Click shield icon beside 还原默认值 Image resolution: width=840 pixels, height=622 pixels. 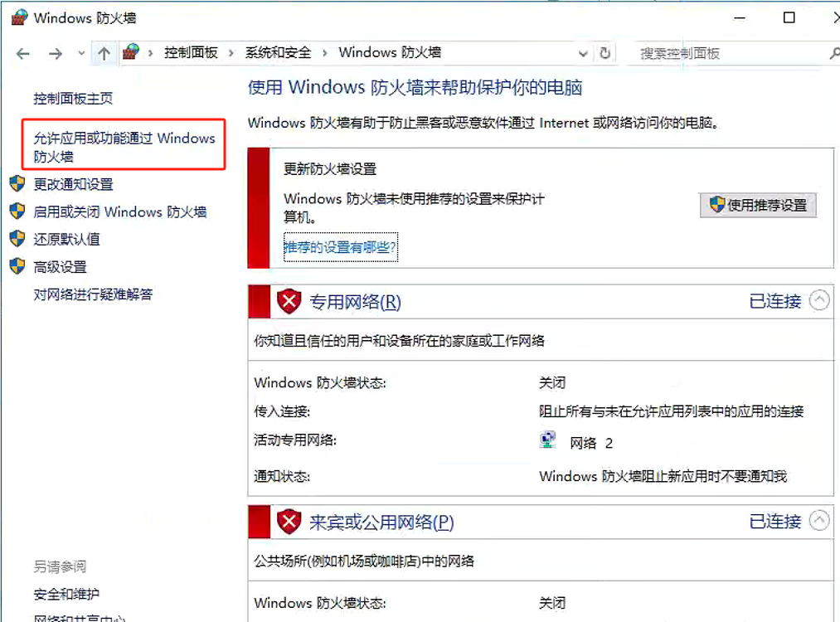[x=17, y=238]
